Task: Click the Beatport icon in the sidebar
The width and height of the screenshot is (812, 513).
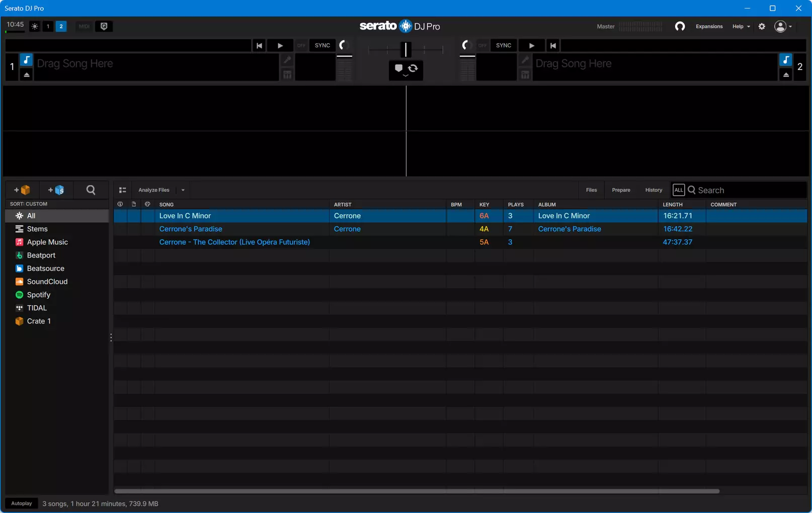Action: [19, 255]
